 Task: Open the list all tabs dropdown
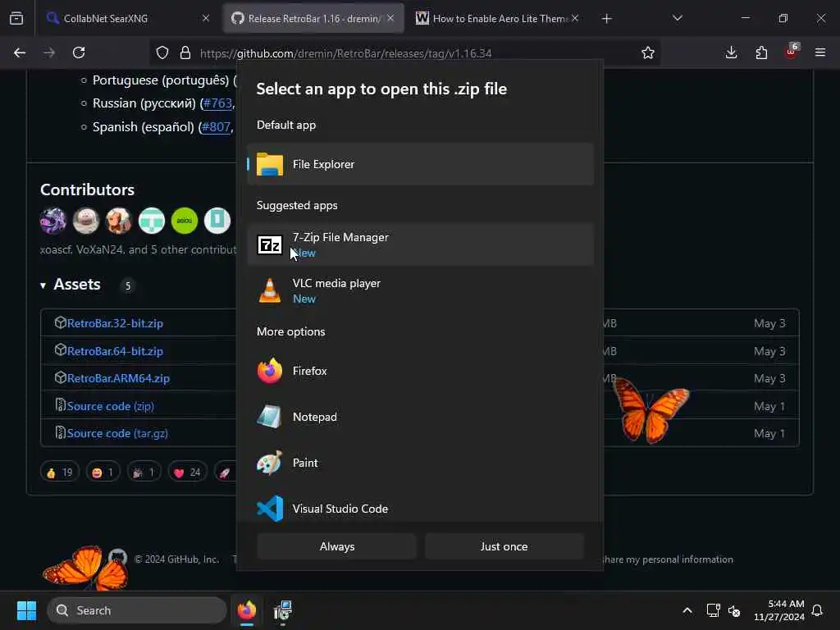point(678,18)
